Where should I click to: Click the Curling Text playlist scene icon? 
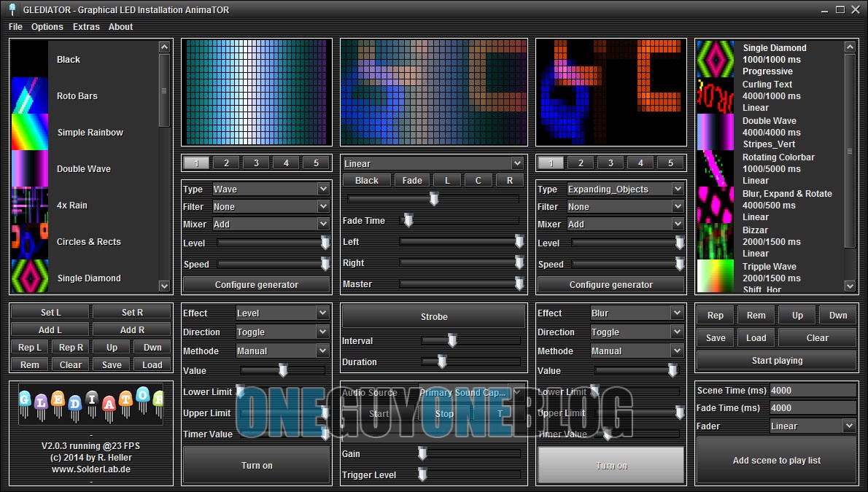716,95
